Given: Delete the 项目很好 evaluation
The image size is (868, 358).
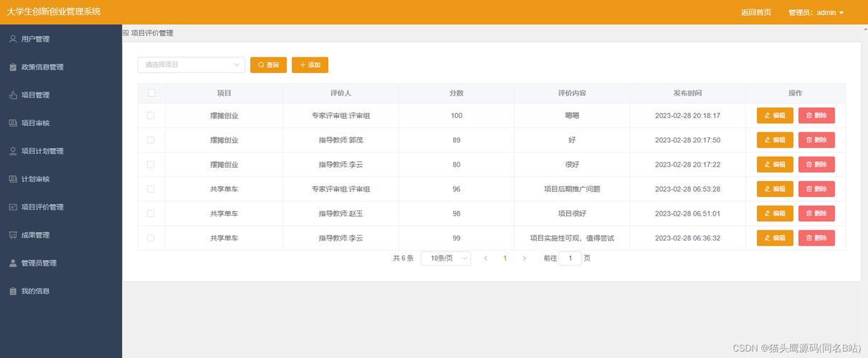Looking at the screenshot, I should 816,213.
